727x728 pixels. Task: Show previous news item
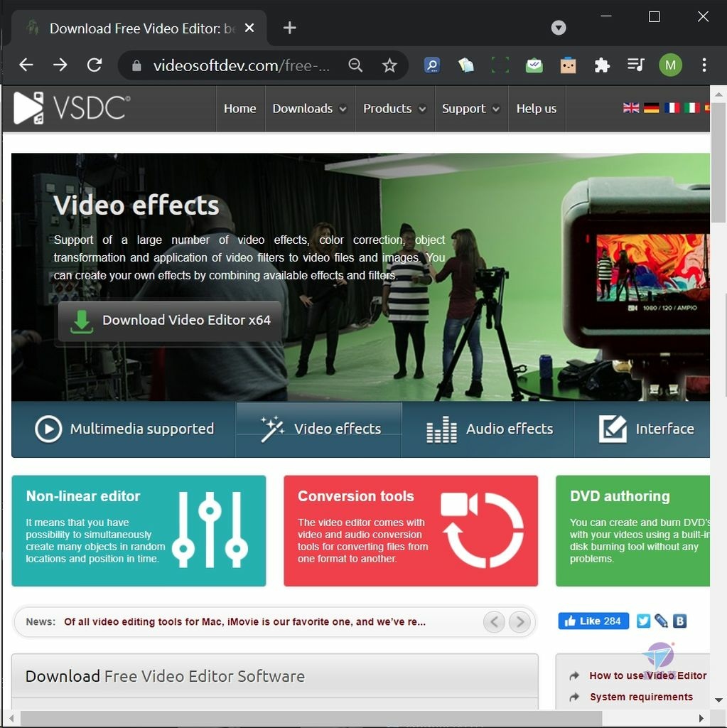(x=494, y=621)
